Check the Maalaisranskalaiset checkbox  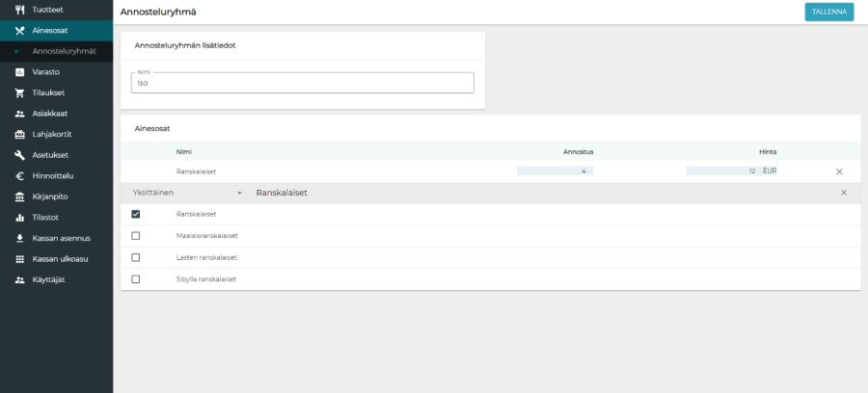136,236
